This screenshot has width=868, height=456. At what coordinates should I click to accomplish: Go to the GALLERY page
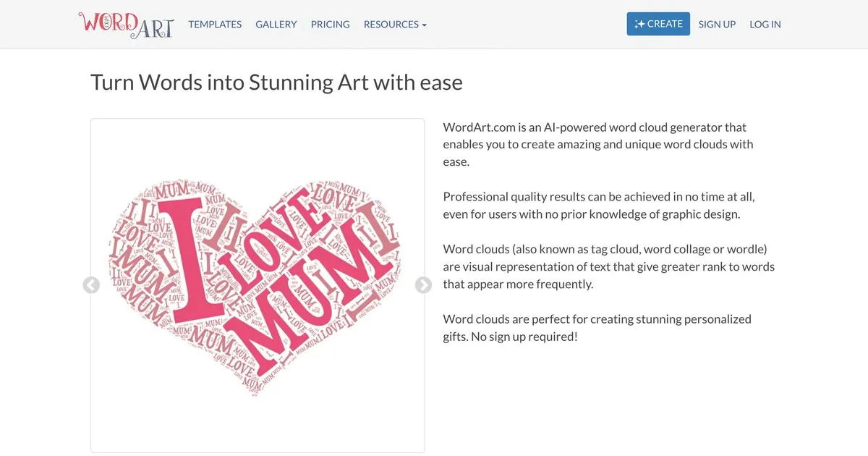[x=276, y=24]
